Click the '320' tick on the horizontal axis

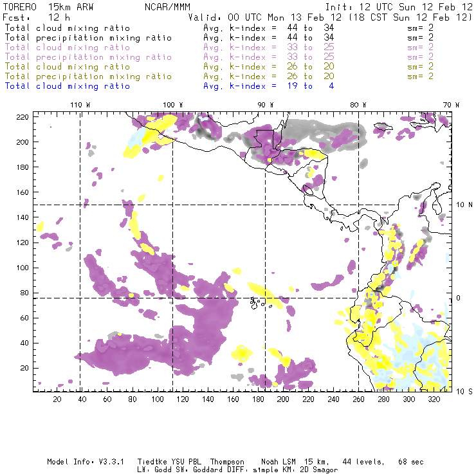(x=434, y=399)
